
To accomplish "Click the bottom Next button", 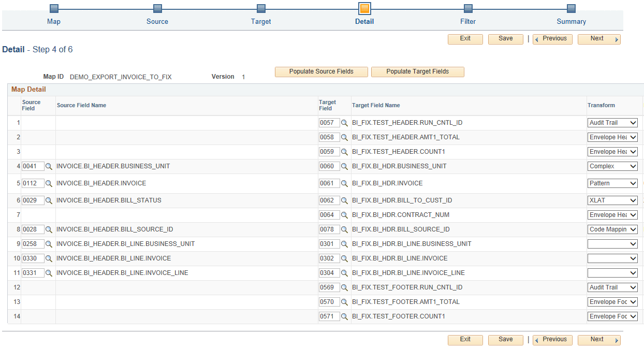I will pos(599,340).
